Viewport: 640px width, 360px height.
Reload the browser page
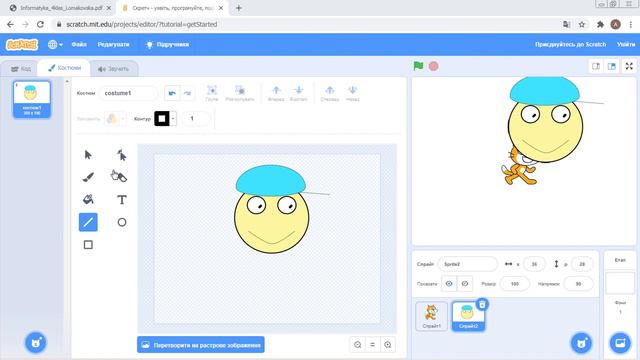click(x=40, y=24)
